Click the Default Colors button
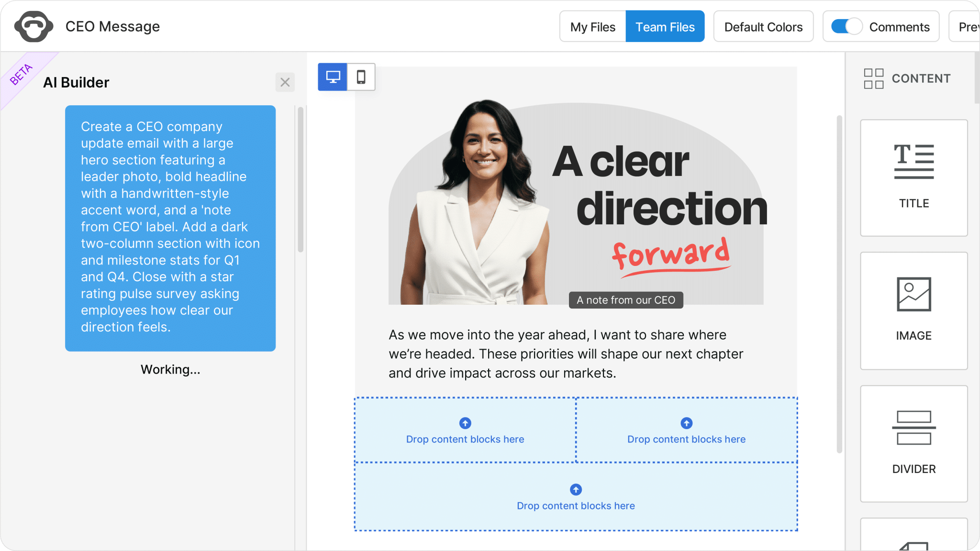The image size is (980, 551). (764, 27)
